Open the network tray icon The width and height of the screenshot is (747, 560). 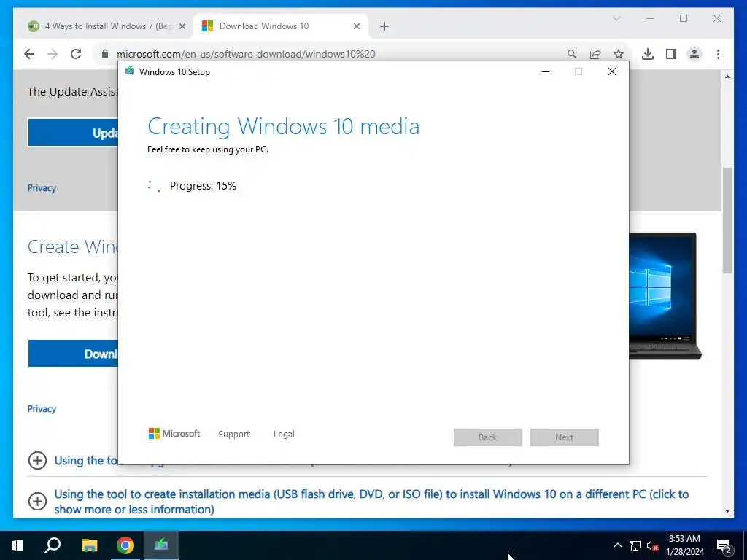pyautogui.click(x=635, y=545)
